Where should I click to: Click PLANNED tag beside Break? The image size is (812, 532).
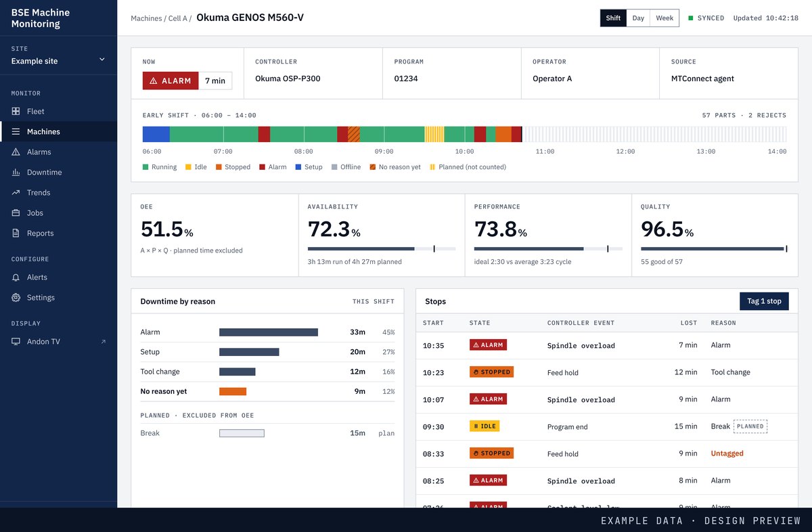(750, 426)
